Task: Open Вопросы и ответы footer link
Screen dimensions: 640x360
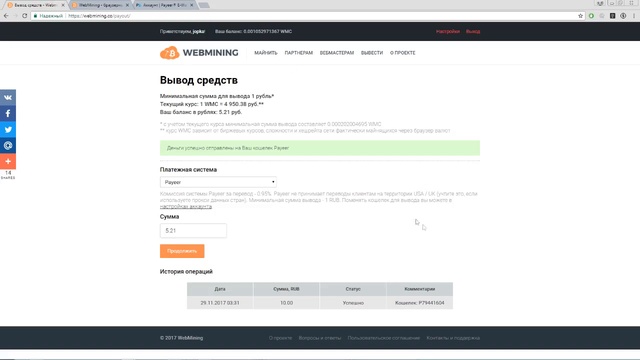Action: click(x=320, y=338)
